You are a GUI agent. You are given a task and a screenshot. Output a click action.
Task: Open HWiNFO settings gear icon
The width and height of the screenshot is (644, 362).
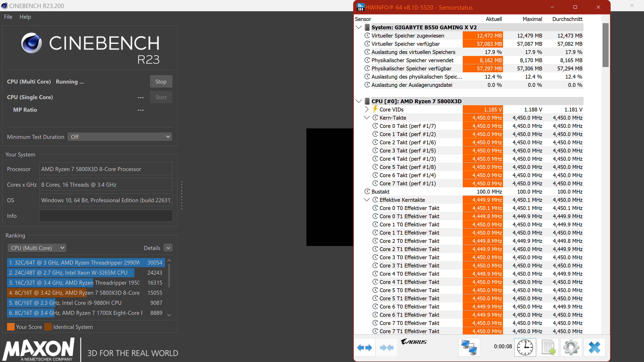coord(571,347)
